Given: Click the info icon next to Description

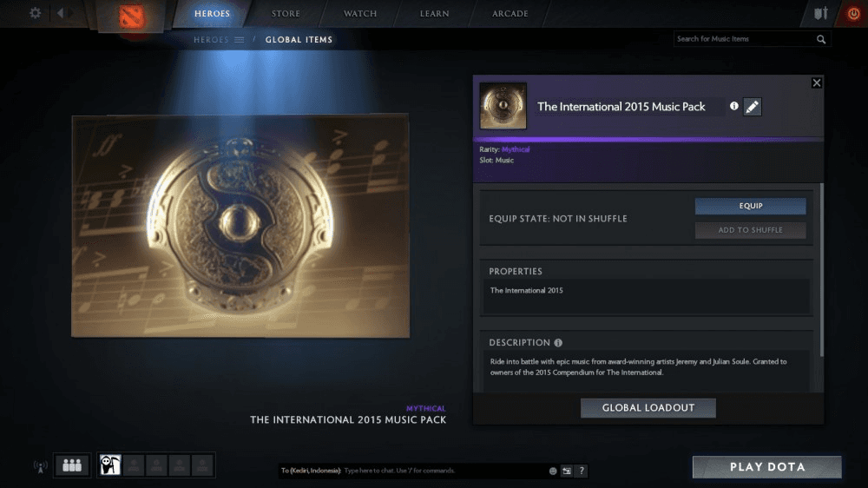Looking at the screenshot, I should tap(558, 343).
